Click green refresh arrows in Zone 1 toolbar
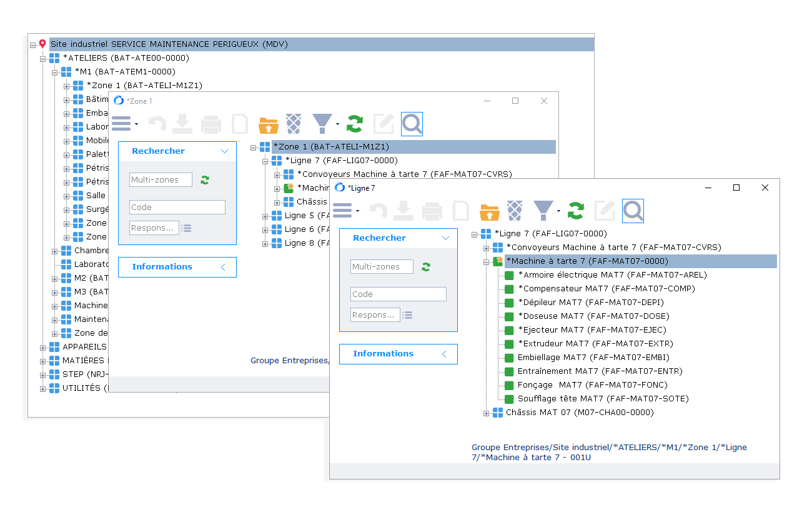Screen dimensions: 812x512 coord(354,124)
